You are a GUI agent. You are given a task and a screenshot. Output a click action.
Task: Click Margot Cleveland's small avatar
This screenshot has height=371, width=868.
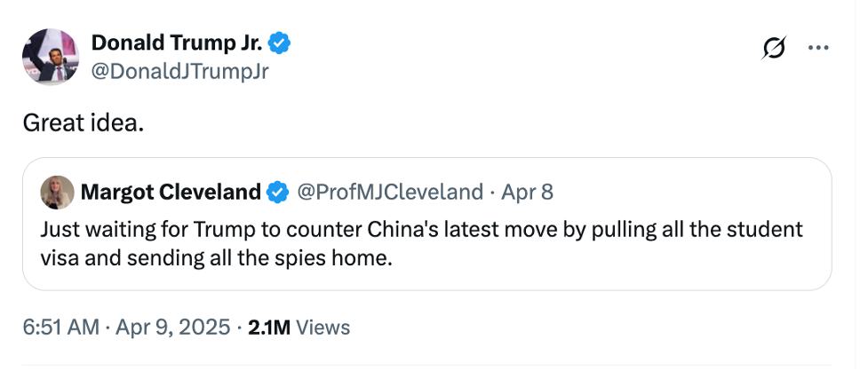click(x=56, y=191)
